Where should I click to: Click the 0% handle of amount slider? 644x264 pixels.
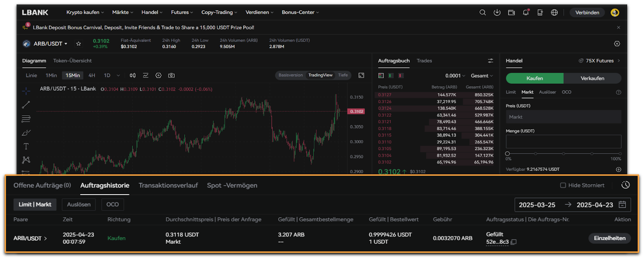(x=508, y=154)
